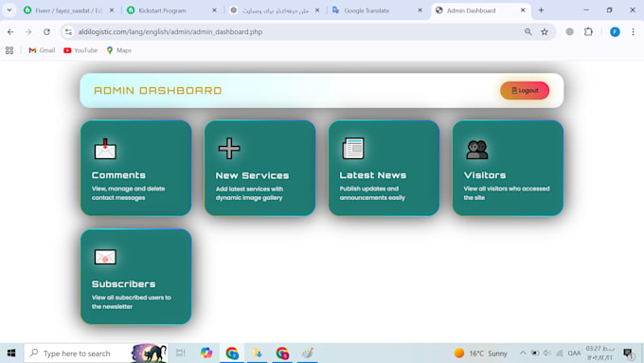
Task: Open Task View on the taskbar
Action: click(181, 354)
